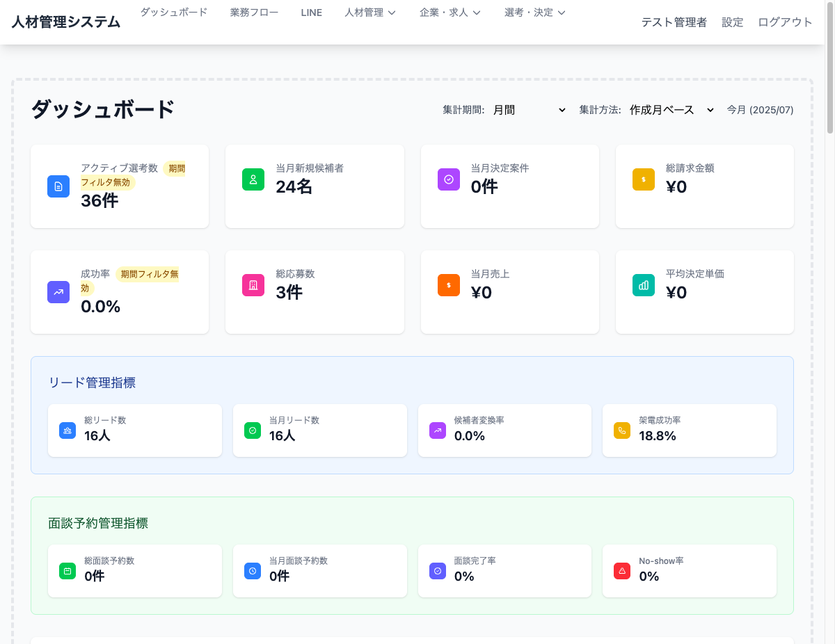Select the trend arrow icon on 成功率 card

point(58,292)
